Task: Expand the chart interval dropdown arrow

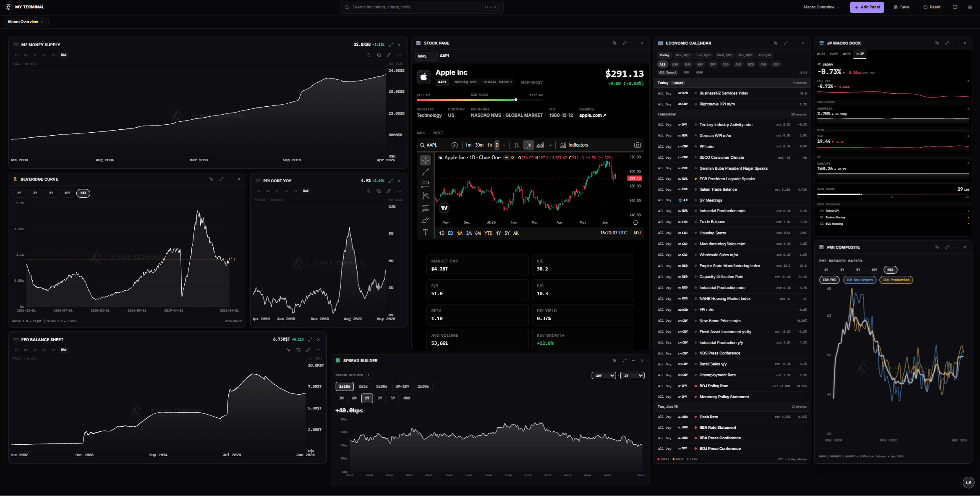Action: click(504, 145)
